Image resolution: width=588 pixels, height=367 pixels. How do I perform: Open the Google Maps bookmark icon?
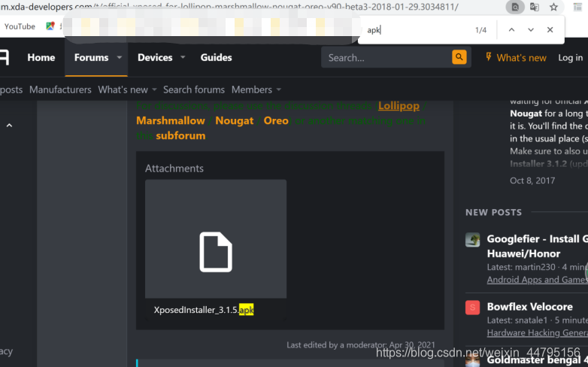[x=50, y=26]
